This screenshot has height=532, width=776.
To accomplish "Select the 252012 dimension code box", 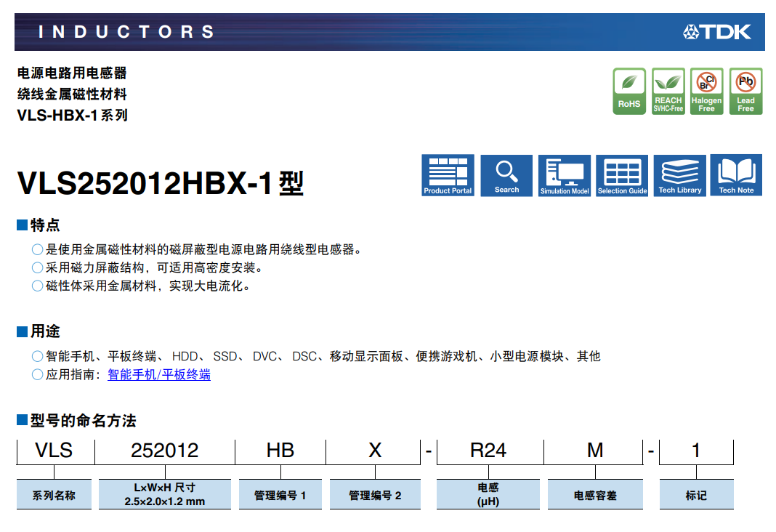I will click(165, 451).
